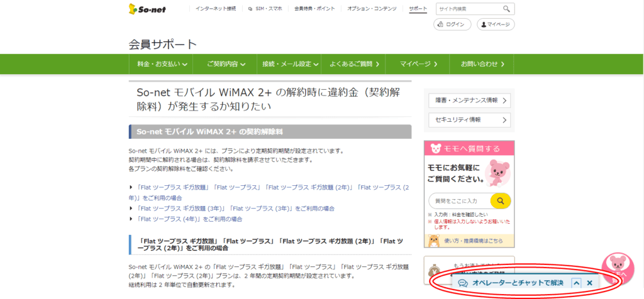Select サポート in top navigation
This screenshot has width=644, height=299.
(418, 9)
